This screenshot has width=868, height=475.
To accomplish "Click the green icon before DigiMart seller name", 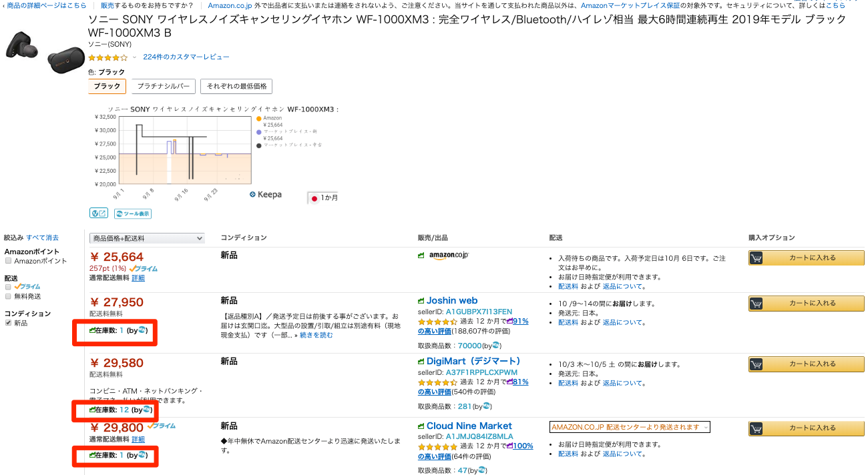I will (421, 362).
